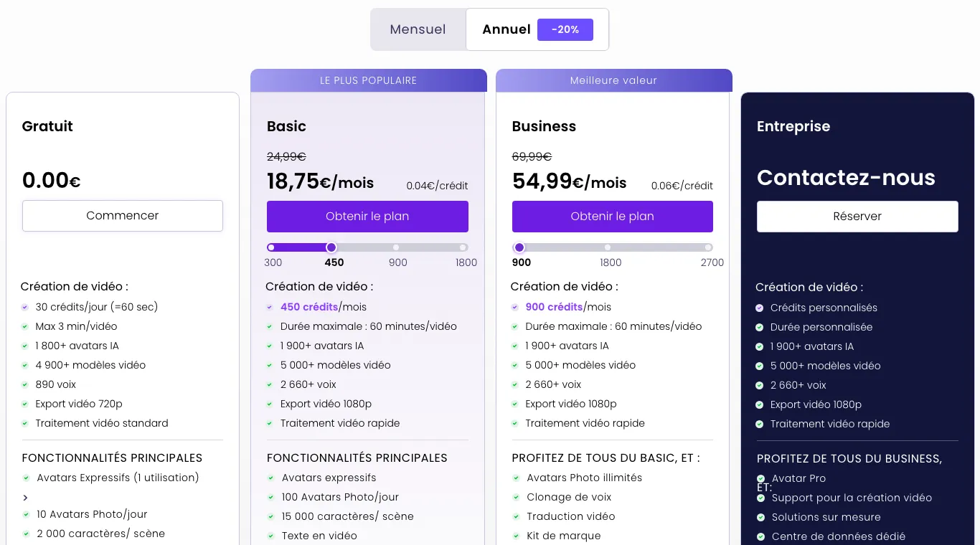Click the 0.04€/crédit text
Image resolution: width=980 pixels, height=545 pixels.
[x=437, y=186]
